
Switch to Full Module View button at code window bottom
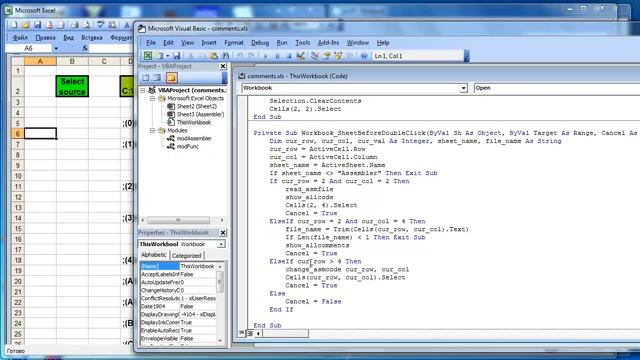[250, 333]
